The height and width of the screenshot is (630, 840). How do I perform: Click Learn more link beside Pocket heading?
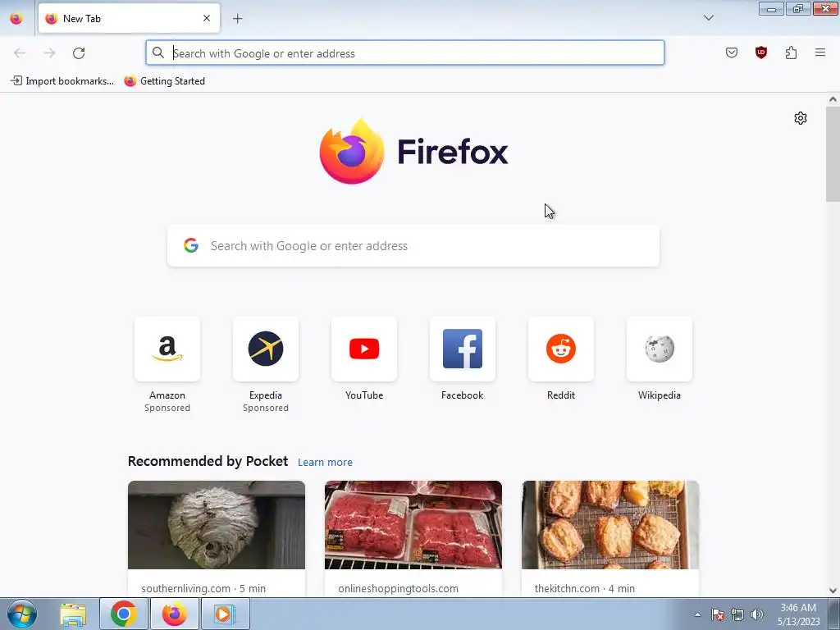pyautogui.click(x=325, y=463)
